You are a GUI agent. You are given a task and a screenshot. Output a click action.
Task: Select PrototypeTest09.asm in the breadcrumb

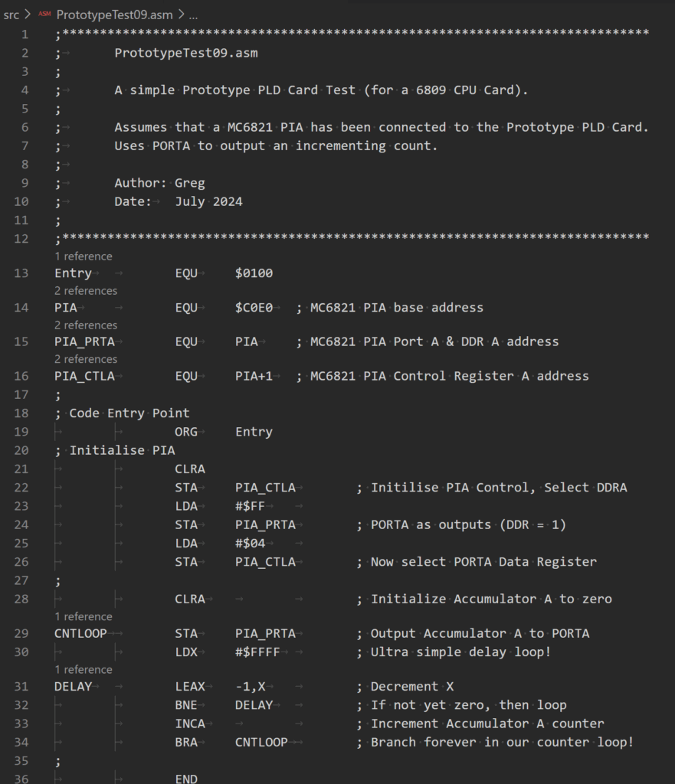(115, 15)
